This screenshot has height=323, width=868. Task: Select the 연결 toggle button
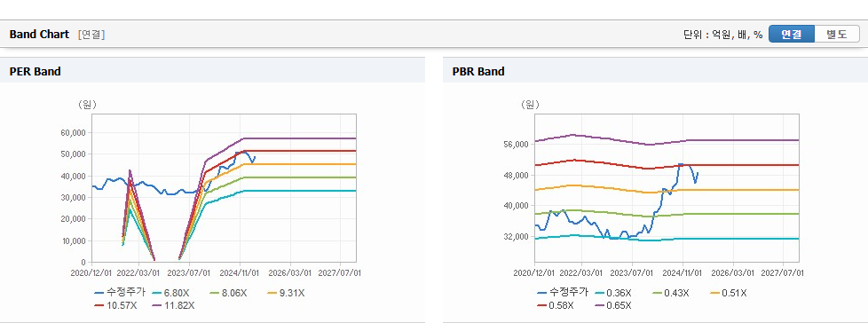point(792,35)
